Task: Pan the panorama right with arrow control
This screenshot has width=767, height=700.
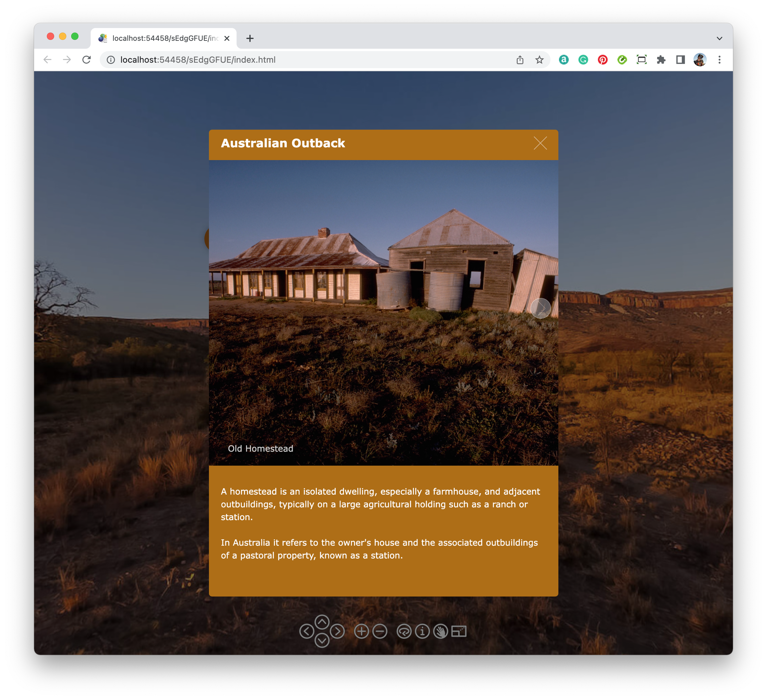Action: point(337,632)
